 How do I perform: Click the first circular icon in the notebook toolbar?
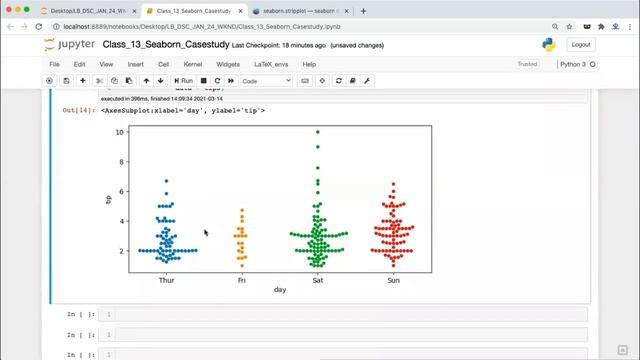pyautogui.click(x=49, y=81)
